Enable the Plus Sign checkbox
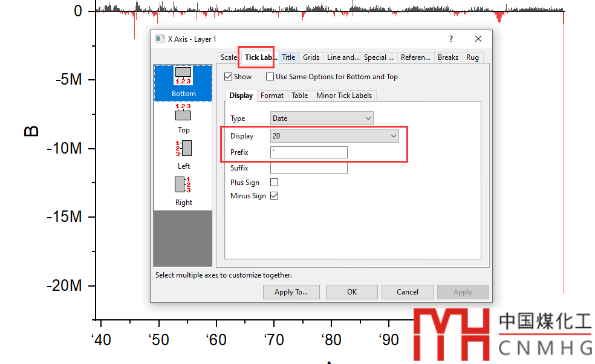Viewport: 595px width, 364px height. [x=274, y=183]
